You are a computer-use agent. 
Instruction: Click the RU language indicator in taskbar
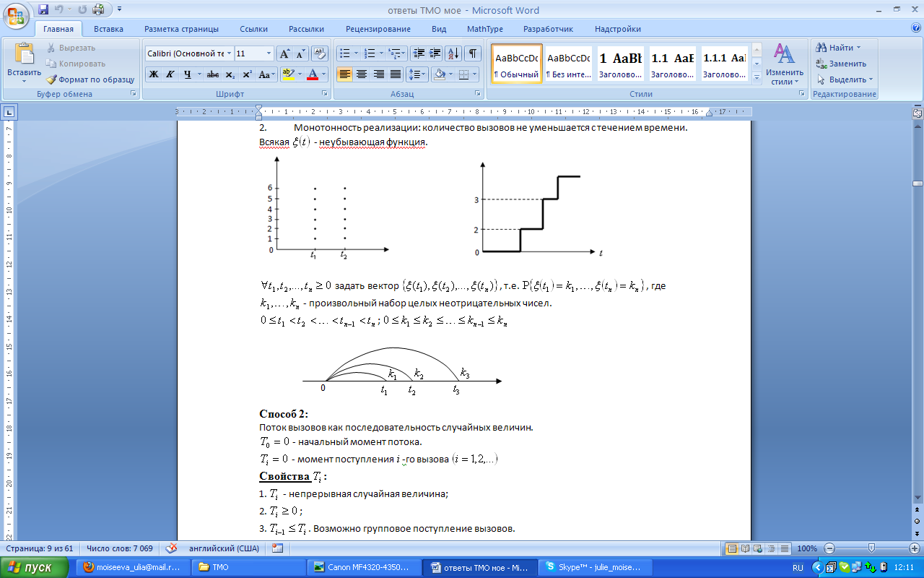click(x=798, y=568)
